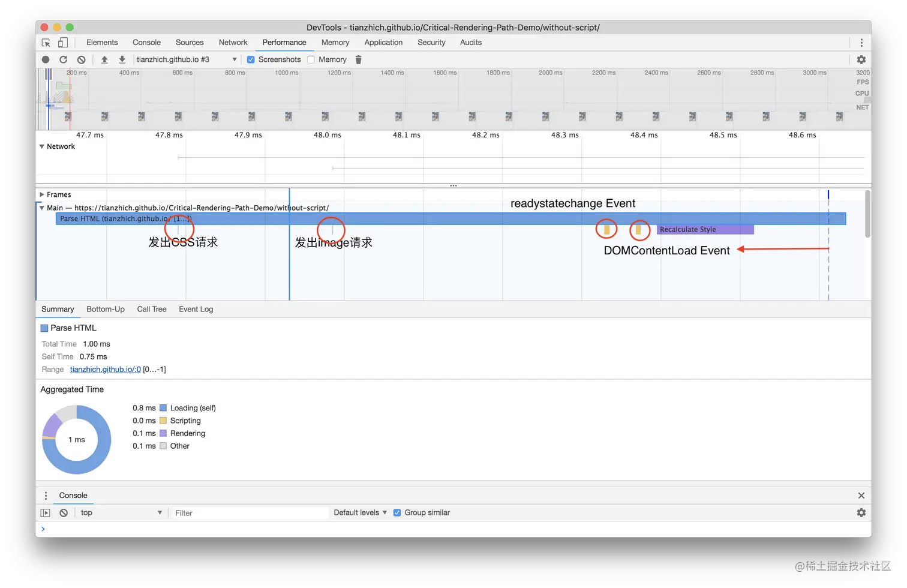The width and height of the screenshot is (907, 588).
Task: Click the Rendering purple legend swatch
Action: [x=163, y=433]
